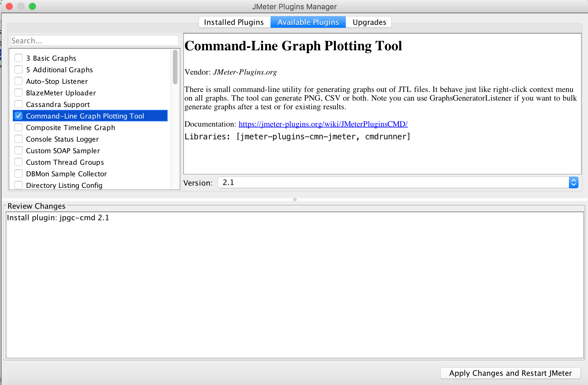Switch to the Installed Plugins tab
This screenshot has width=588, height=385.
[x=234, y=22]
